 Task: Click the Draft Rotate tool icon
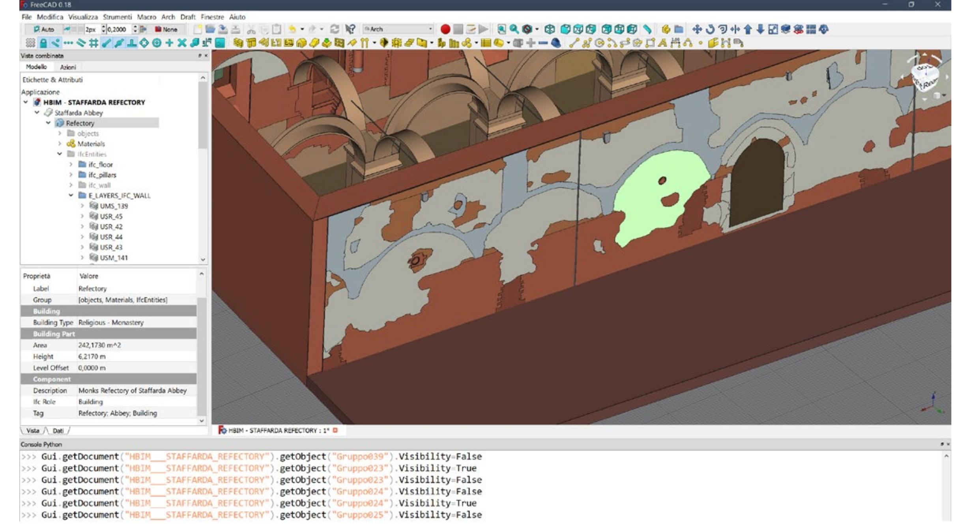tap(710, 29)
